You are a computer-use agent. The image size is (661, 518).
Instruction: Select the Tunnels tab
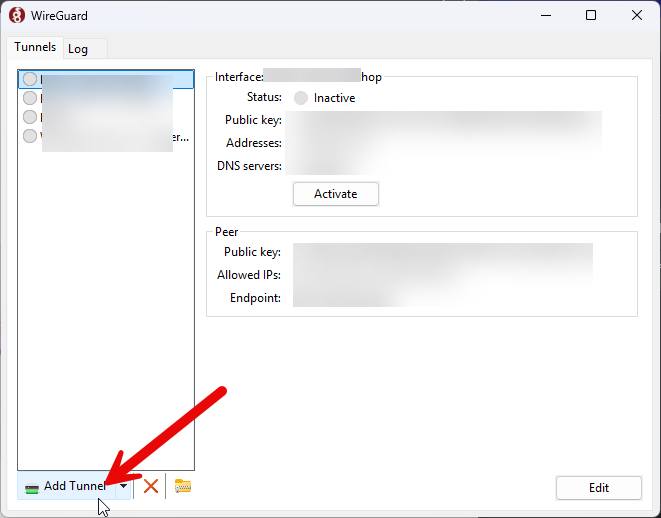[x=35, y=47]
